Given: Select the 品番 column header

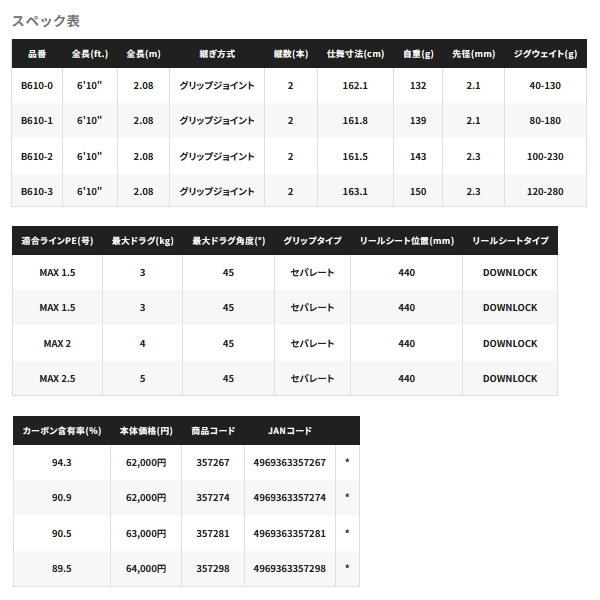Looking at the screenshot, I should point(37,54).
